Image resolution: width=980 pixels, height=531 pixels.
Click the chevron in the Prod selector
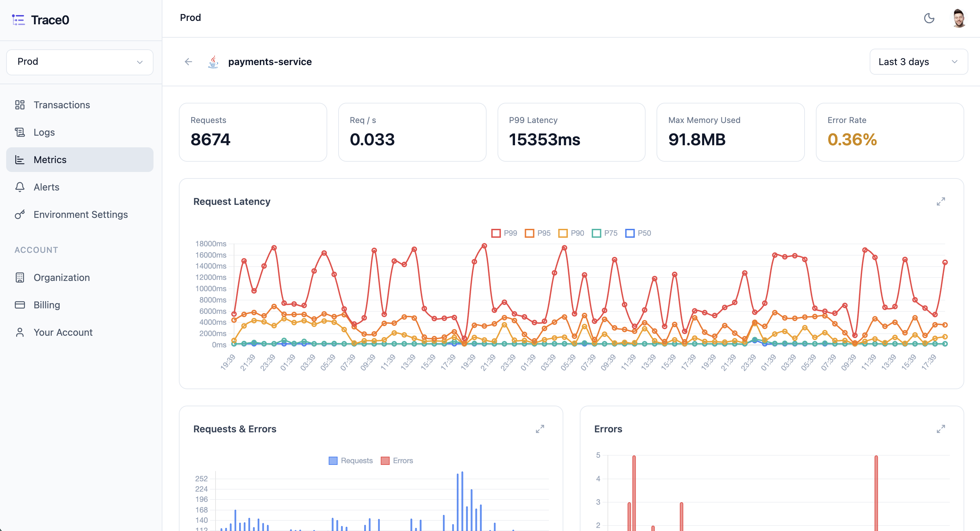point(139,62)
